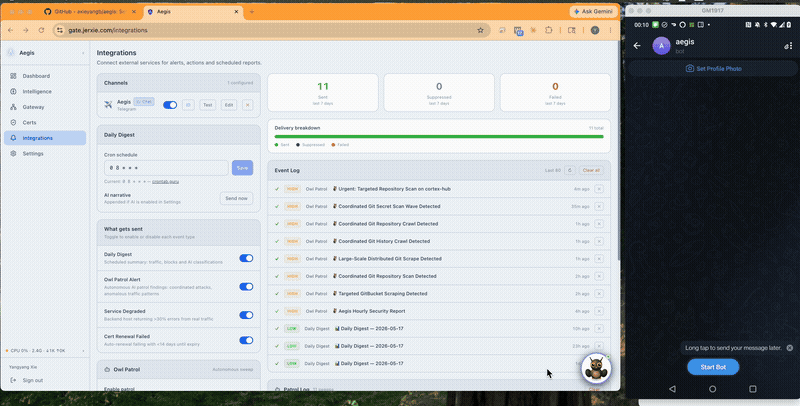Click the 11 Sent stats card
This screenshot has height=406, width=800.
click(323, 92)
